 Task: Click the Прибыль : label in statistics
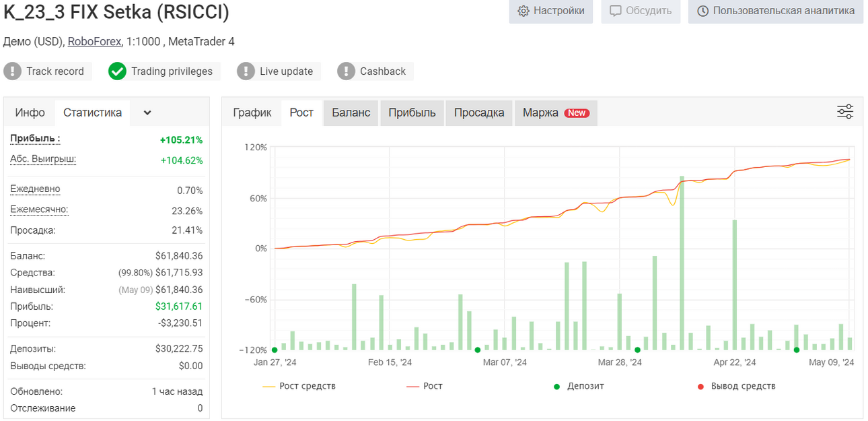tap(35, 138)
